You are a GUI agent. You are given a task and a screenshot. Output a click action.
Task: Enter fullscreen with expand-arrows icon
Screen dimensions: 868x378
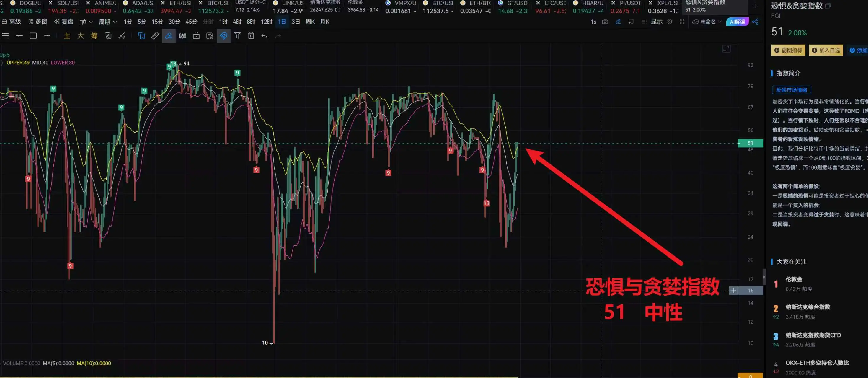coord(682,22)
